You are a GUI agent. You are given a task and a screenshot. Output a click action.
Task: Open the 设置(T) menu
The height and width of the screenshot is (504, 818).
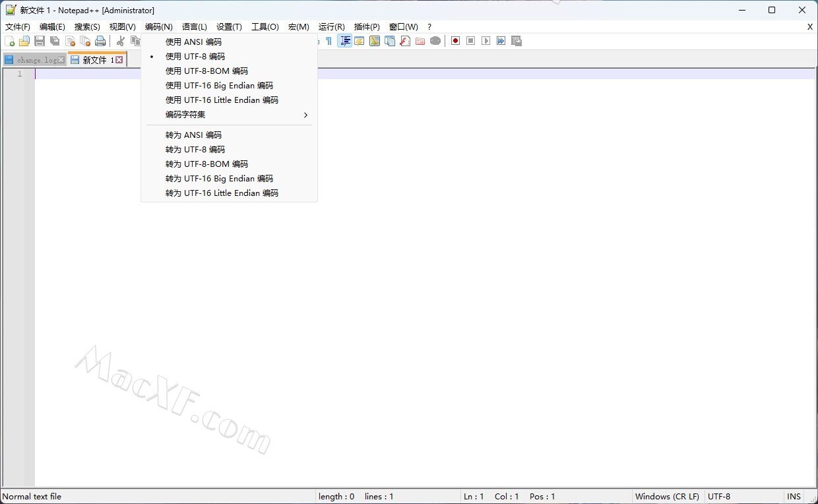pos(229,27)
